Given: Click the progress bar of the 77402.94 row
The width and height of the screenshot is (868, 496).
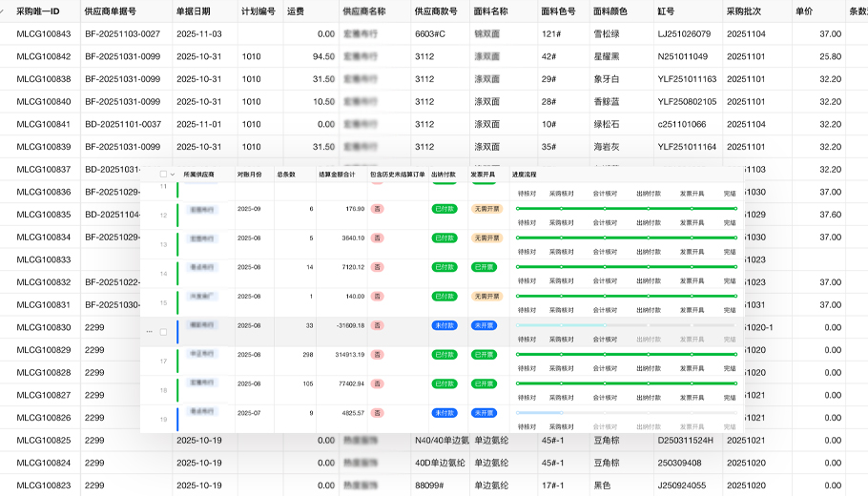Looking at the screenshot, I should (x=626, y=383).
